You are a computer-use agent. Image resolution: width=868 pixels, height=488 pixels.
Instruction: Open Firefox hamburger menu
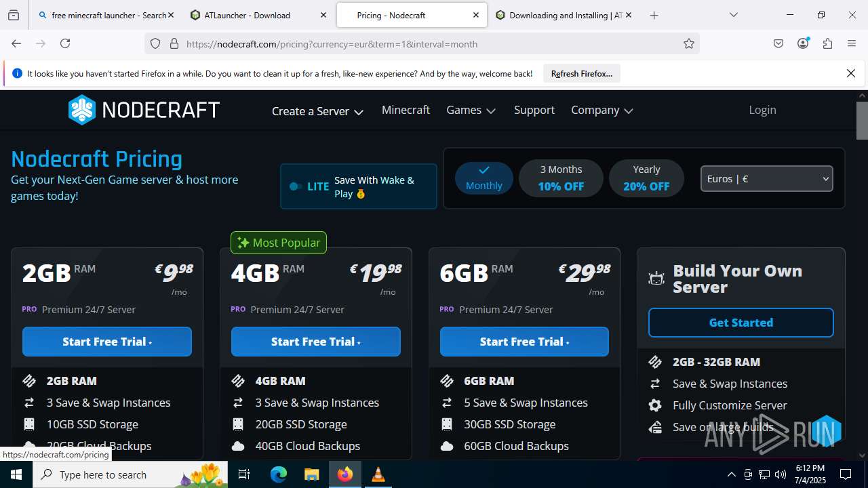(x=852, y=43)
